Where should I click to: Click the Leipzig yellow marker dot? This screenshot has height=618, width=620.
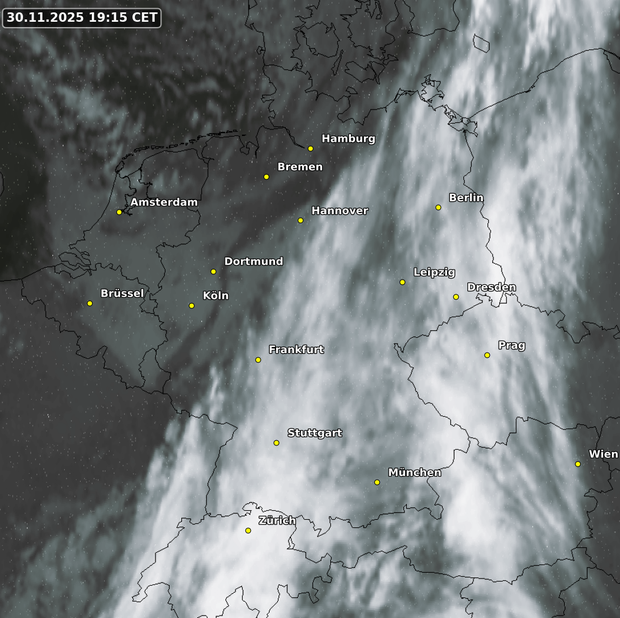coord(403,282)
